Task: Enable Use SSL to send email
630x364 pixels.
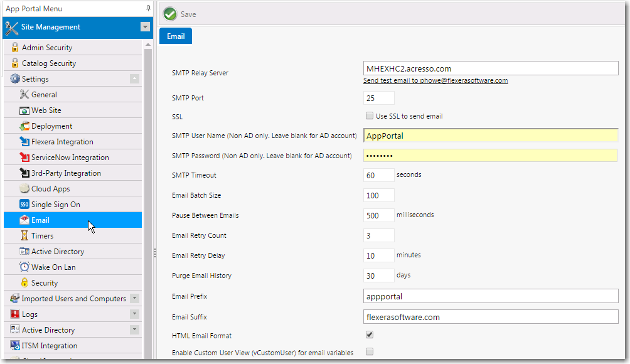Action: (x=369, y=115)
